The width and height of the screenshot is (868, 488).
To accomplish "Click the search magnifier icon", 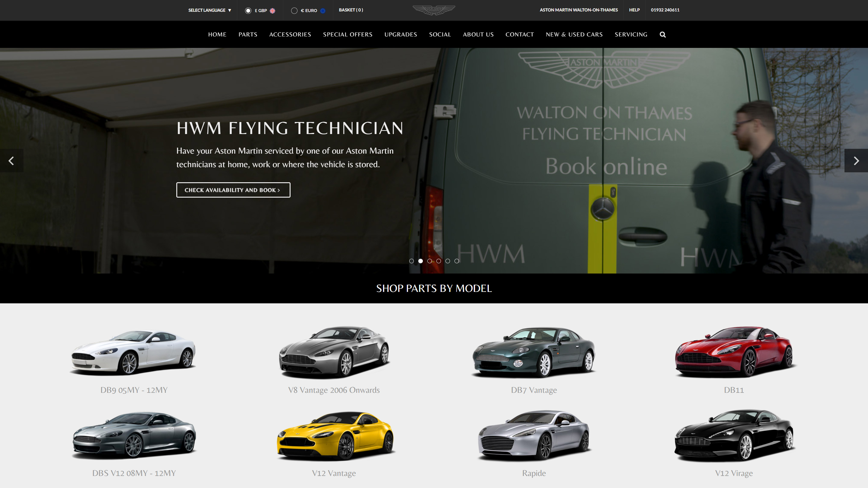I will pos(662,34).
